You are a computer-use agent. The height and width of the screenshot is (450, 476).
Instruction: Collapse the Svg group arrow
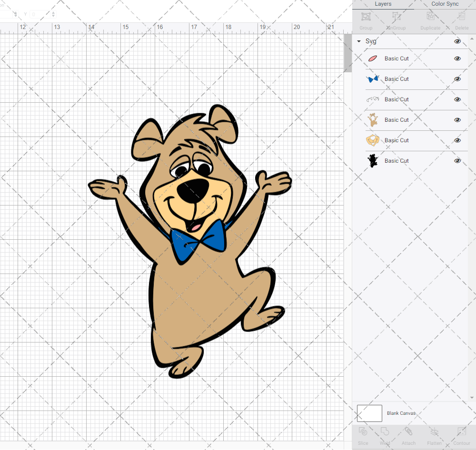pos(359,41)
